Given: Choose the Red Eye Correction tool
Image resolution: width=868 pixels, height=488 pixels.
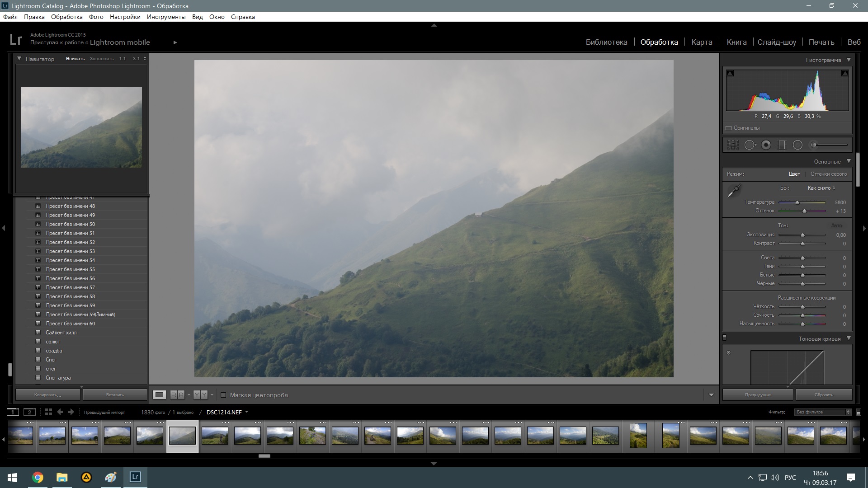Looking at the screenshot, I should pyautogui.click(x=766, y=145).
